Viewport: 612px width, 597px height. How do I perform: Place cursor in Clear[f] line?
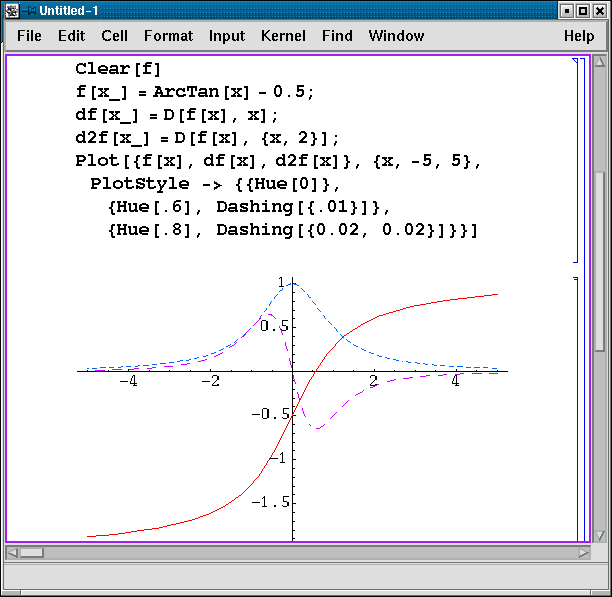[118, 69]
